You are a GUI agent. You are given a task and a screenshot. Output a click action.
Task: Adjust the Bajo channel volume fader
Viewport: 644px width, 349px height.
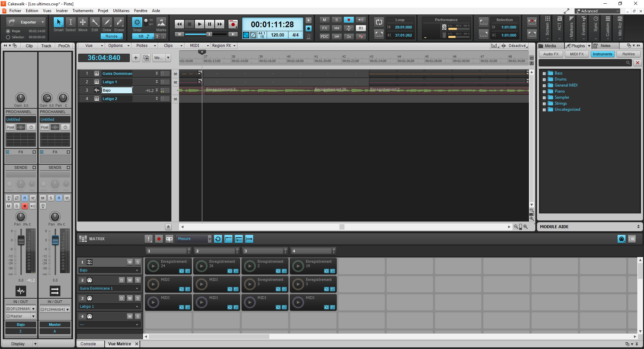[21, 240]
